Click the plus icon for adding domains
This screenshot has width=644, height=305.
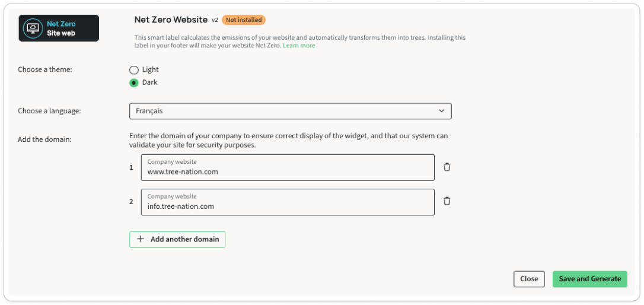coord(141,239)
